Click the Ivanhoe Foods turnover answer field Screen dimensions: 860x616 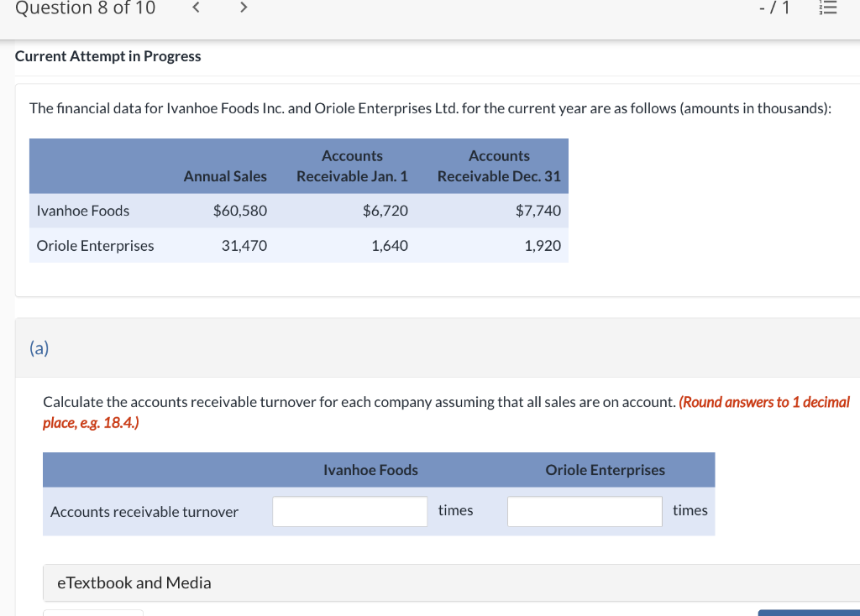pos(349,511)
